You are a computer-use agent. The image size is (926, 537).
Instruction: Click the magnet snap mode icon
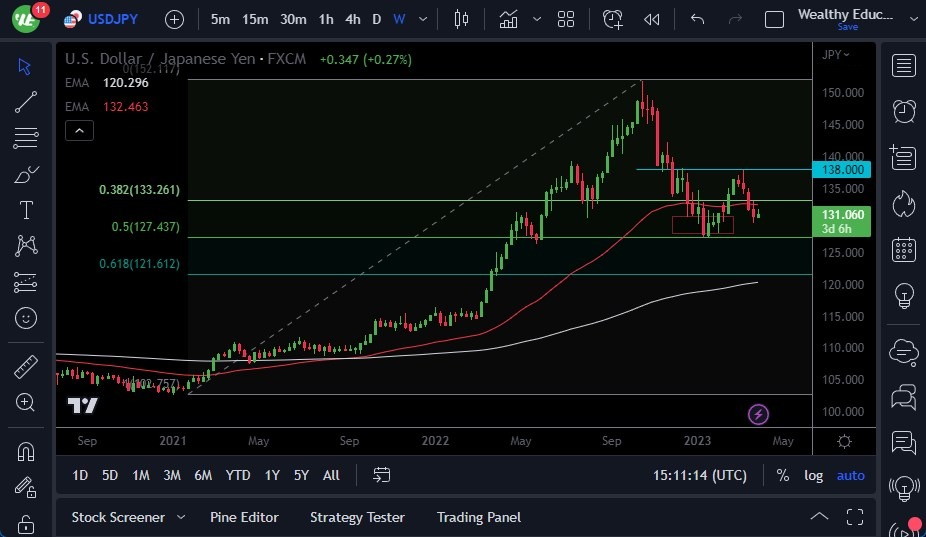(x=26, y=451)
